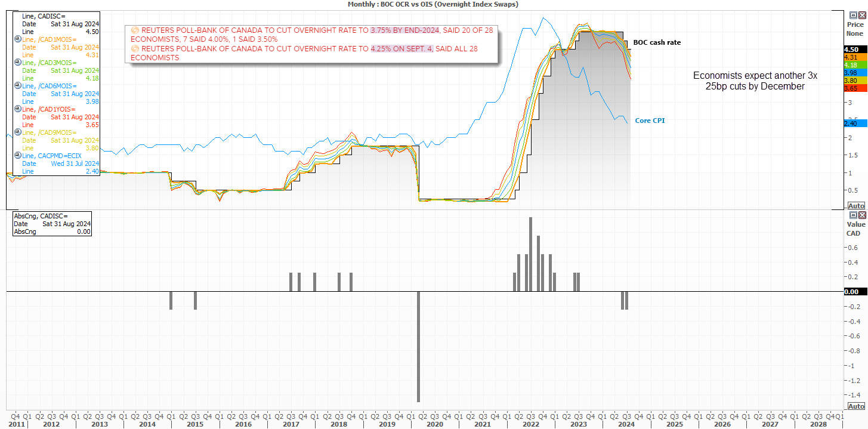The image size is (868, 429).
Task: Toggle Auto scaling on the Price axis
Action: point(856,205)
